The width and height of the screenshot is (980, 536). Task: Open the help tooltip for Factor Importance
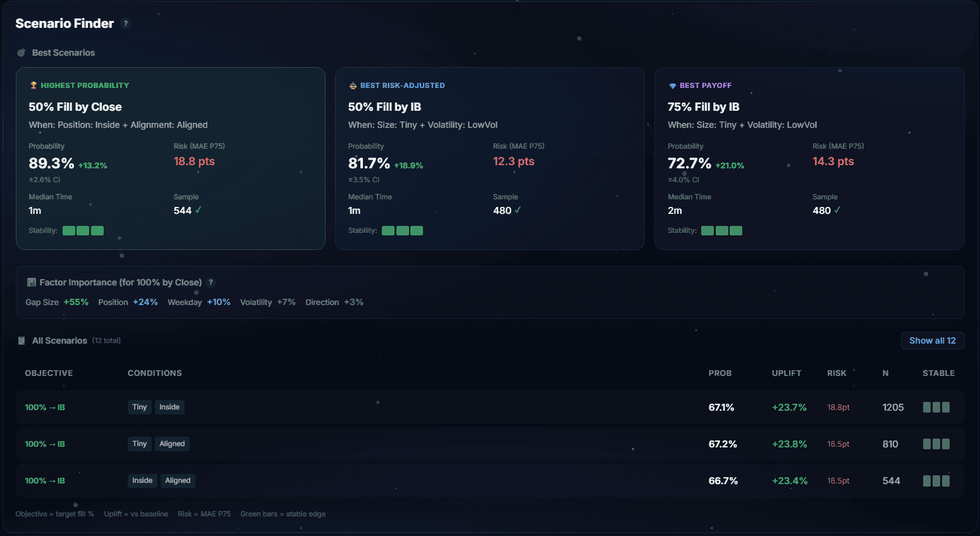[211, 282]
